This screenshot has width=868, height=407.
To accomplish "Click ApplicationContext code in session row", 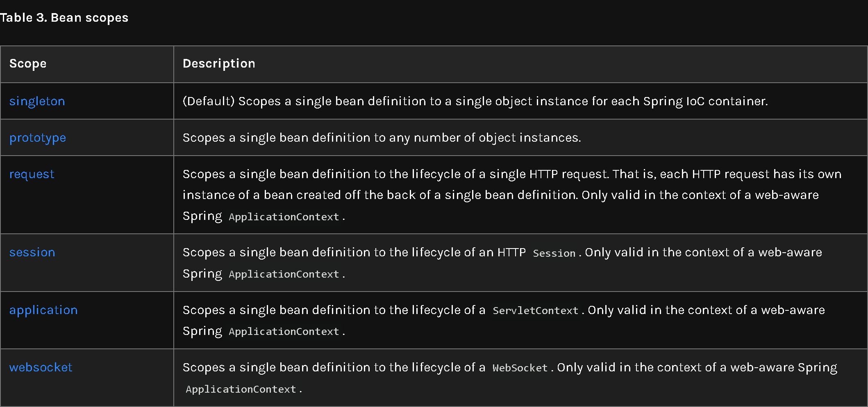I will (x=284, y=274).
